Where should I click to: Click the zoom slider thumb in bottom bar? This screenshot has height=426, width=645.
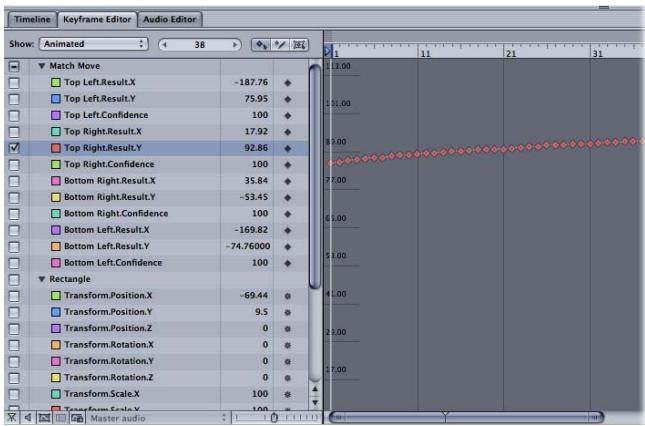[274, 418]
